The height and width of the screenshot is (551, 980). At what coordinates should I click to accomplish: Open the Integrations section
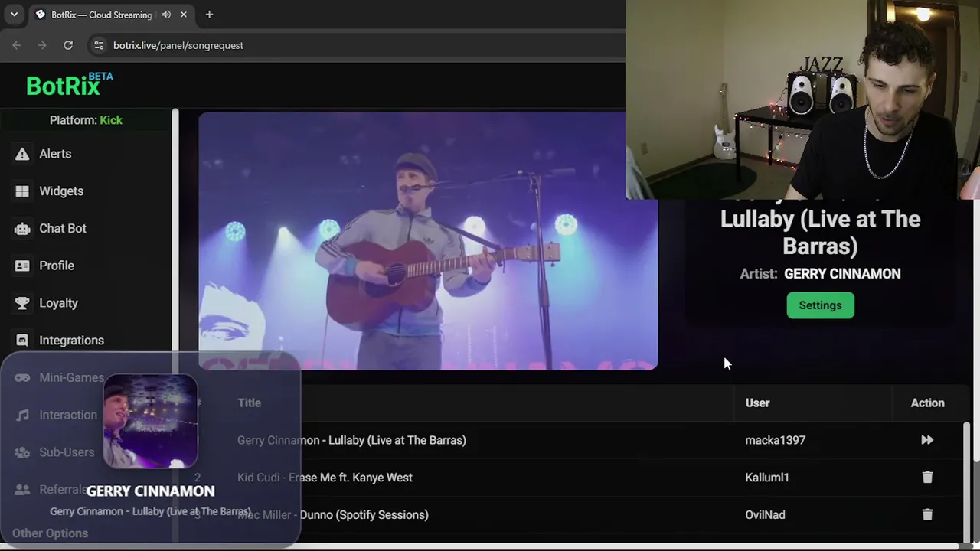71,341
